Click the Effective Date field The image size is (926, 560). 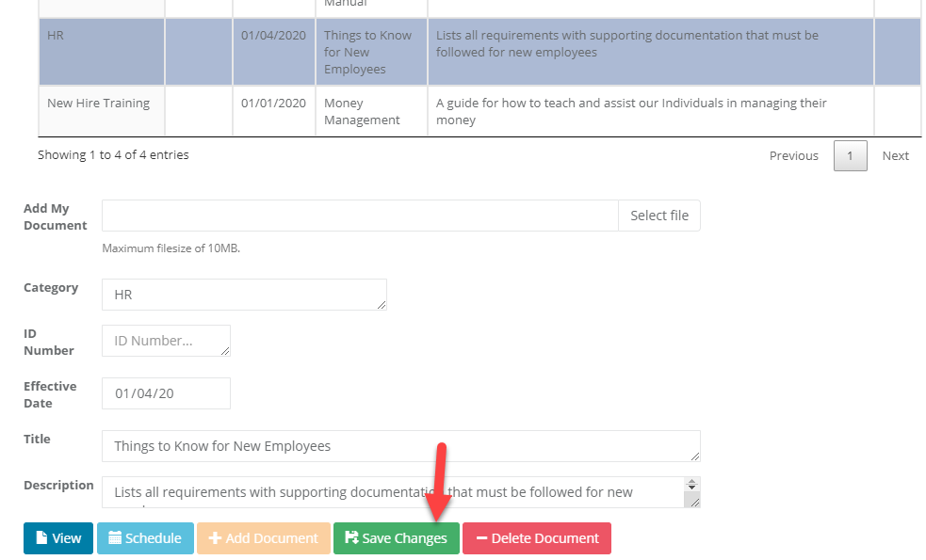pyautogui.click(x=165, y=393)
